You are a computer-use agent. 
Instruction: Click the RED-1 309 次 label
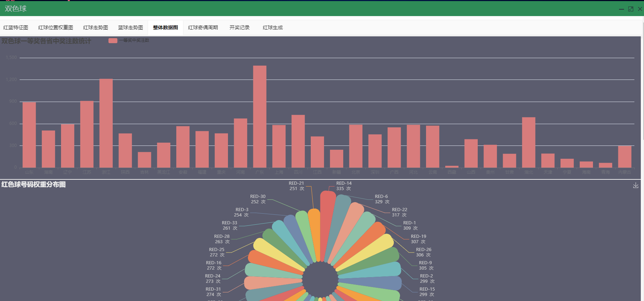[x=410, y=225]
